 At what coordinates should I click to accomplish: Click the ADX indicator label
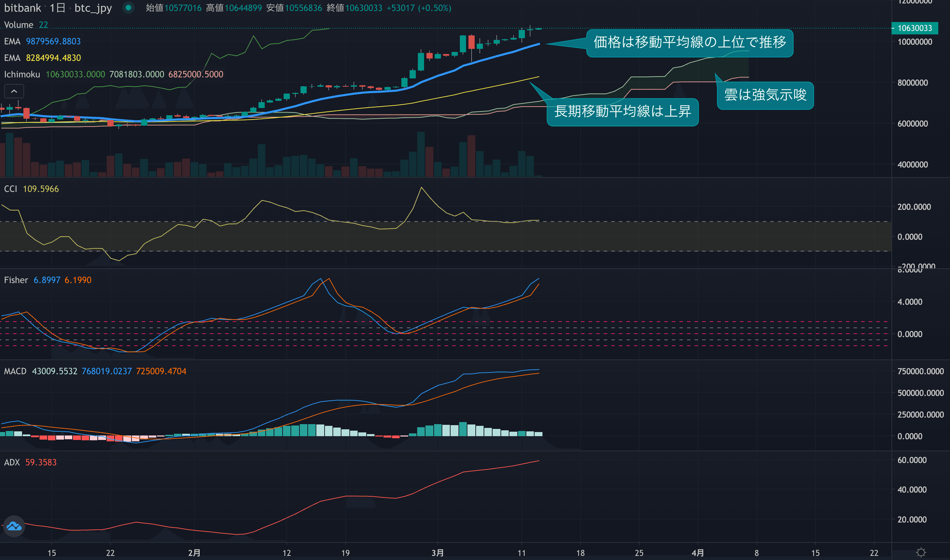click(x=12, y=462)
